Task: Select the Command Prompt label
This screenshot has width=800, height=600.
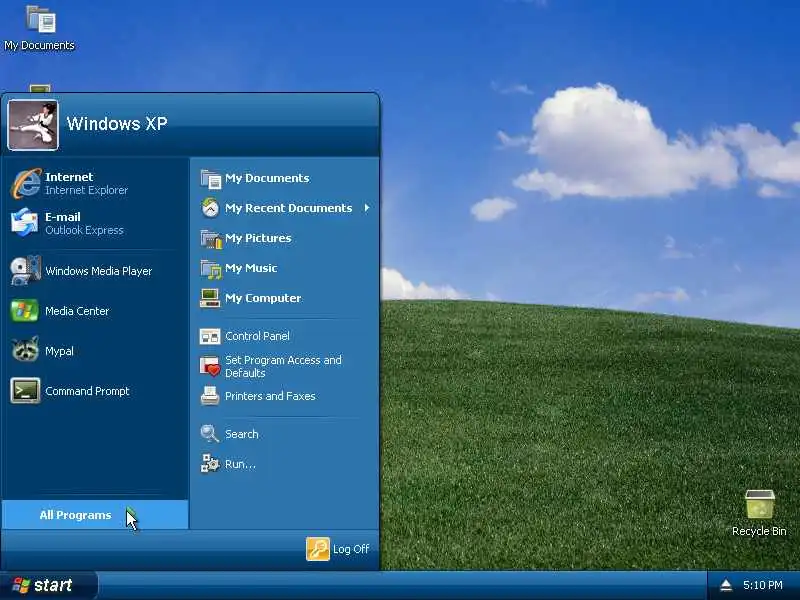Action: point(87,391)
